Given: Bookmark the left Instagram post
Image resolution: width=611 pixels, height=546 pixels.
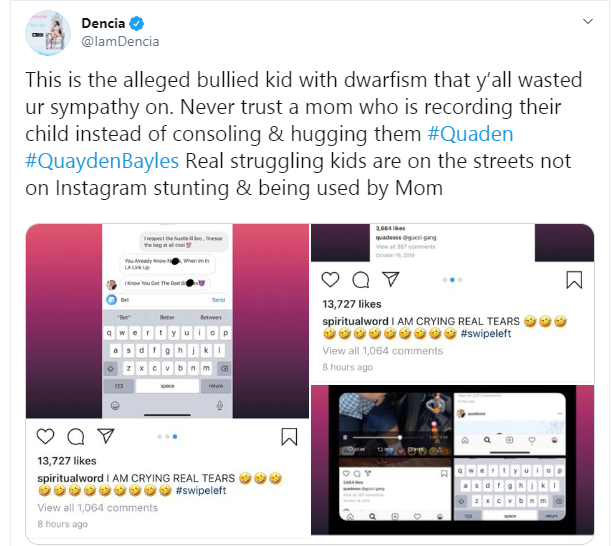Looking at the screenshot, I should coord(288,437).
